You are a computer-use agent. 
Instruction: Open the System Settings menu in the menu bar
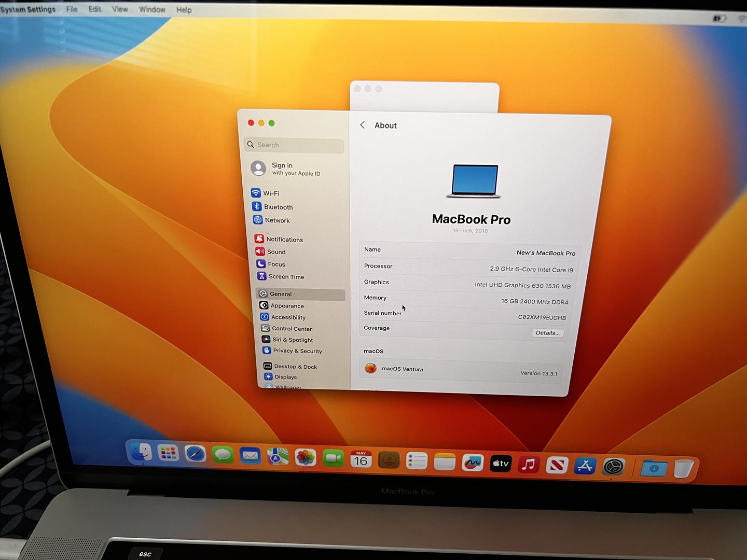(27, 9)
